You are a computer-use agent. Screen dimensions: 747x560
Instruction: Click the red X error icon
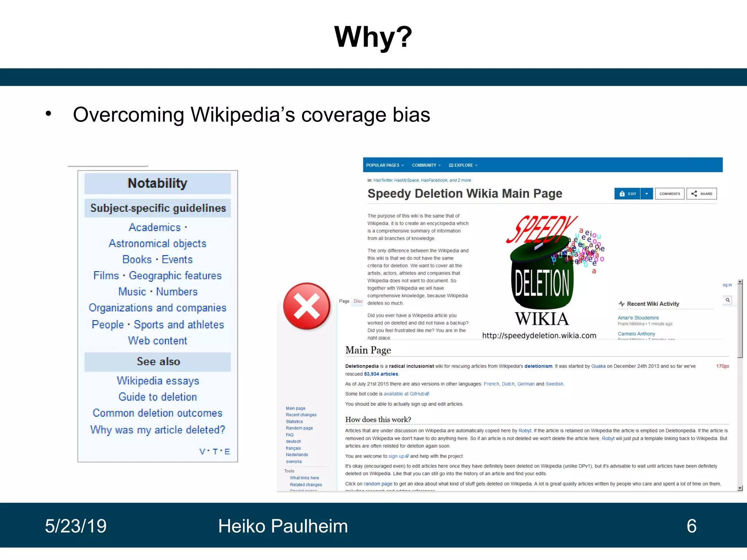(x=307, y=306)
